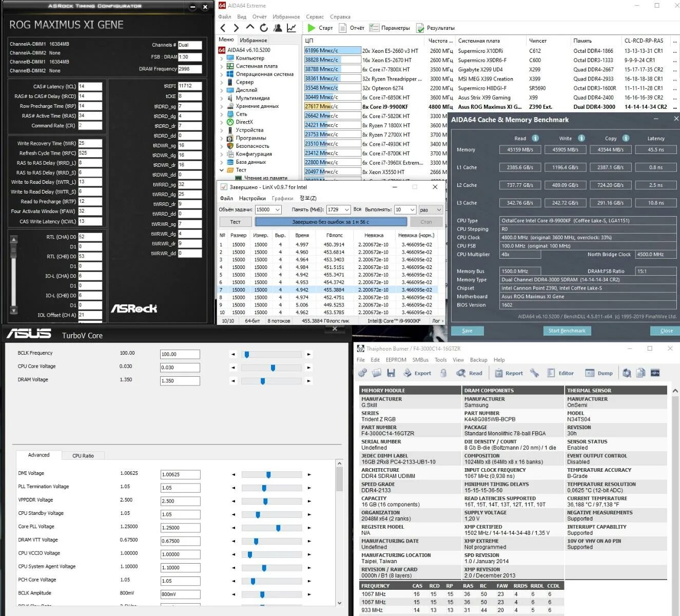Click Dump in Thaiphoon Burner toolbar
The image size is (680, 616).
599,373
